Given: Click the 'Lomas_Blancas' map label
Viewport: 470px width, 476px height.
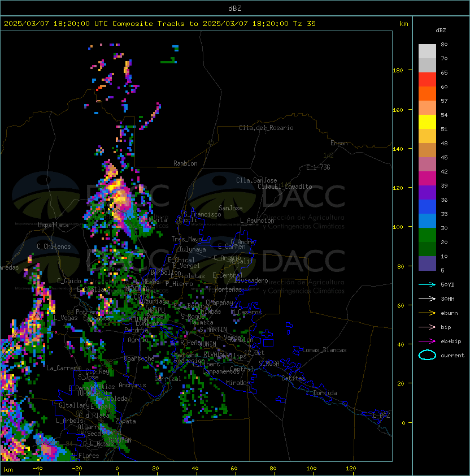Looking at the screenshot, I should [x=324, y=350].
